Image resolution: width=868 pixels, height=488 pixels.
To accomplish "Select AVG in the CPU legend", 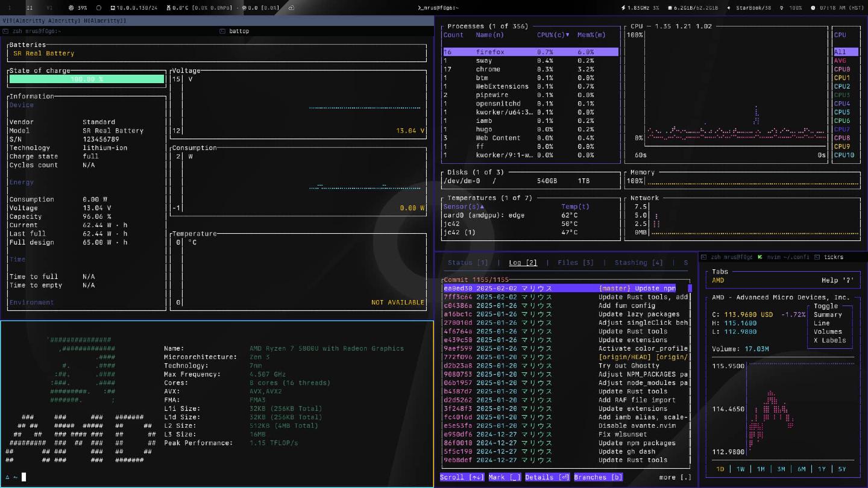I will click(x=840, y=60).
